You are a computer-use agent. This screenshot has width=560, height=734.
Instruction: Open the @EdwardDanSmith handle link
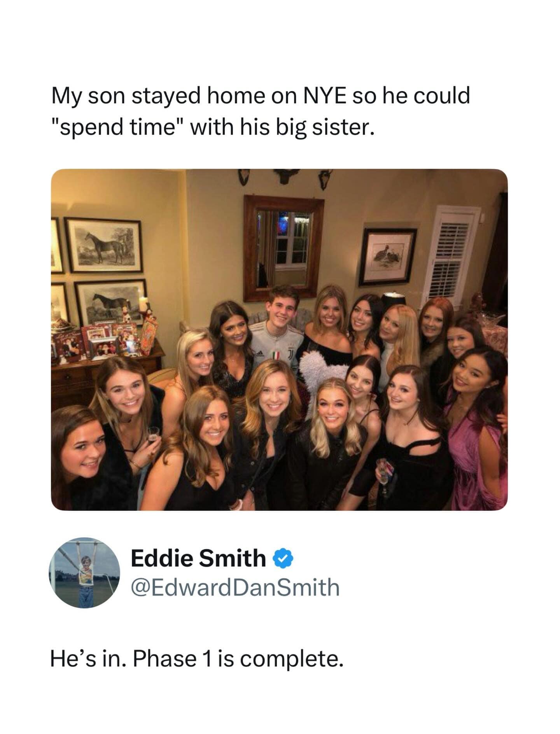(235, 587)
